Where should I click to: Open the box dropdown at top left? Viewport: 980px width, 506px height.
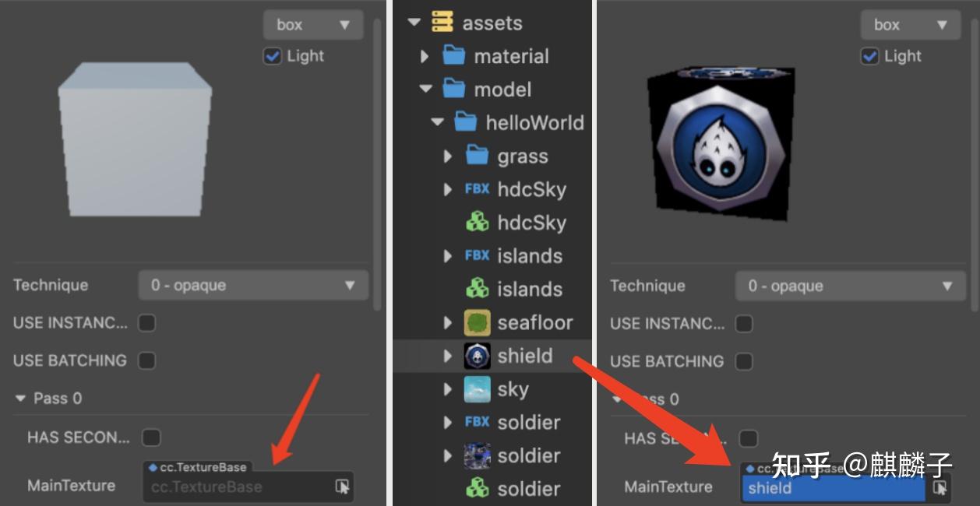312,24
